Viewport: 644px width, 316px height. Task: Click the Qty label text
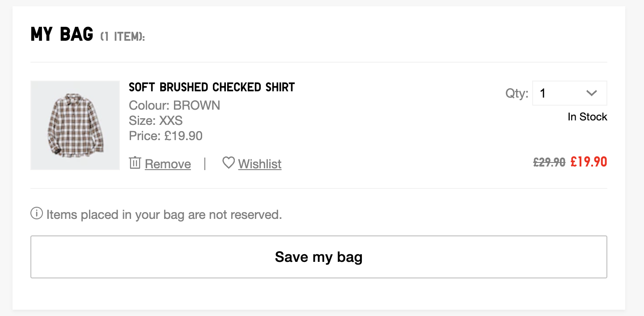point(517,94)
